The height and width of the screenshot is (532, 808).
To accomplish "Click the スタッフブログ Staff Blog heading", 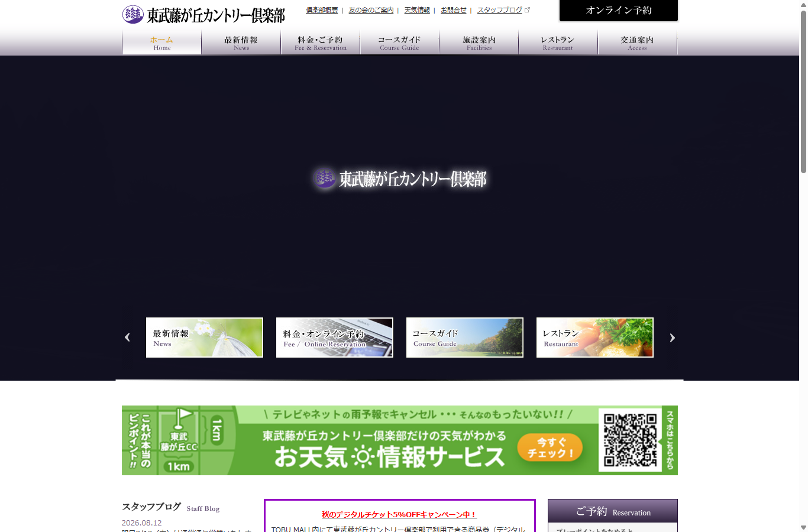I will pyautogui.click(x=171, y=507).
